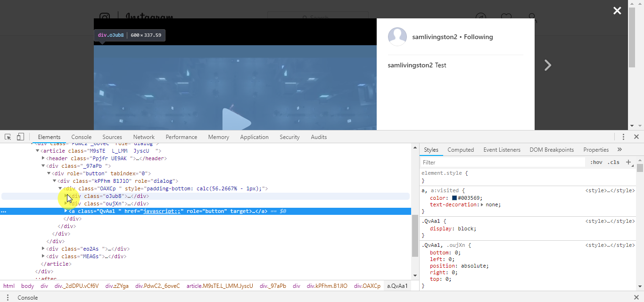Open the Computed styles tab
The image size is (644, 302).
click(461, 150)
